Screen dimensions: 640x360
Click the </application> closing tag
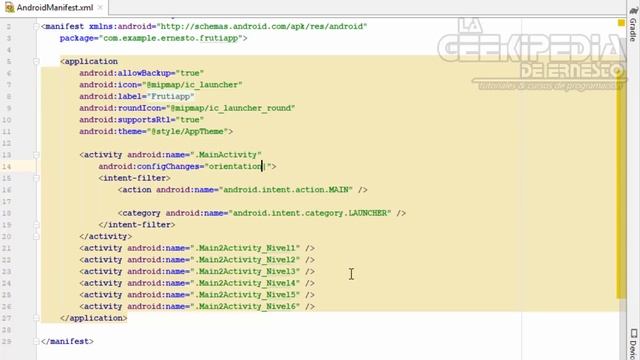93,318
